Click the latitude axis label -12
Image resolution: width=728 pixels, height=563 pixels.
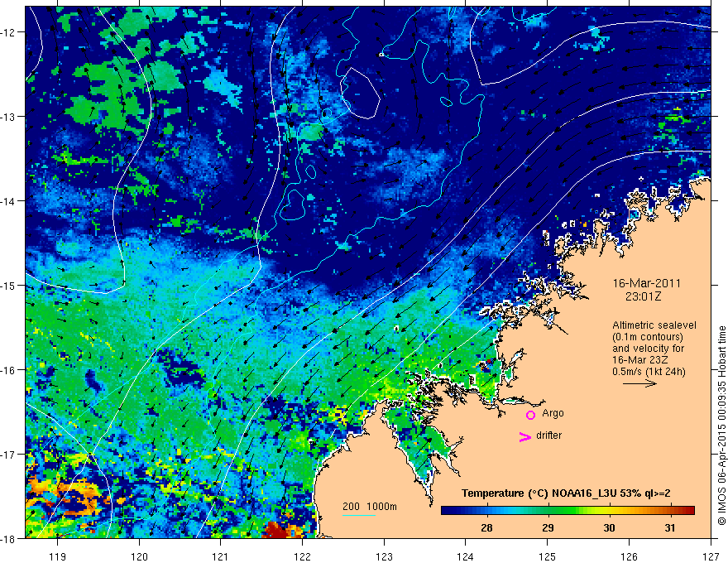coord(9,32)
